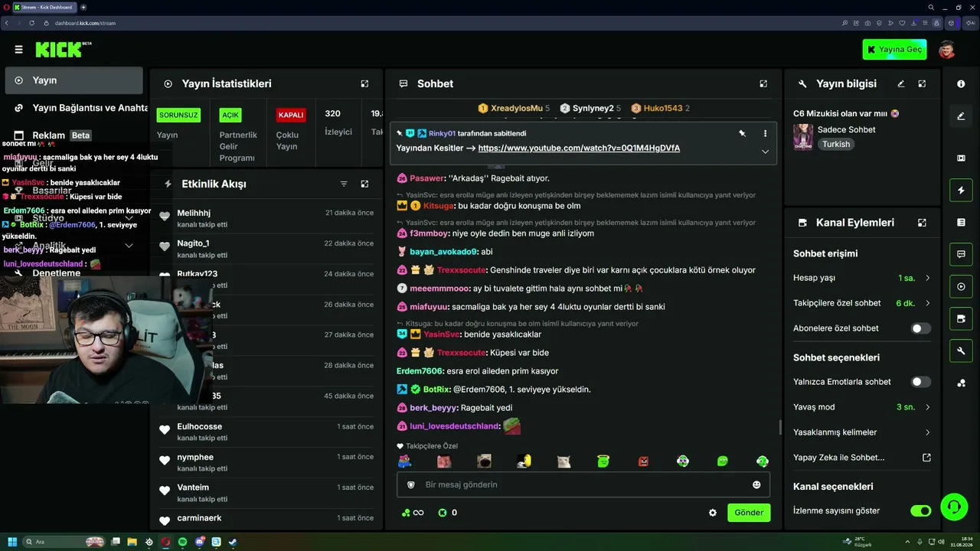Expand the Etkinlik Akışı panel to fullscreen
Viewport: 980px width, 551px height.
coord(364,184)
